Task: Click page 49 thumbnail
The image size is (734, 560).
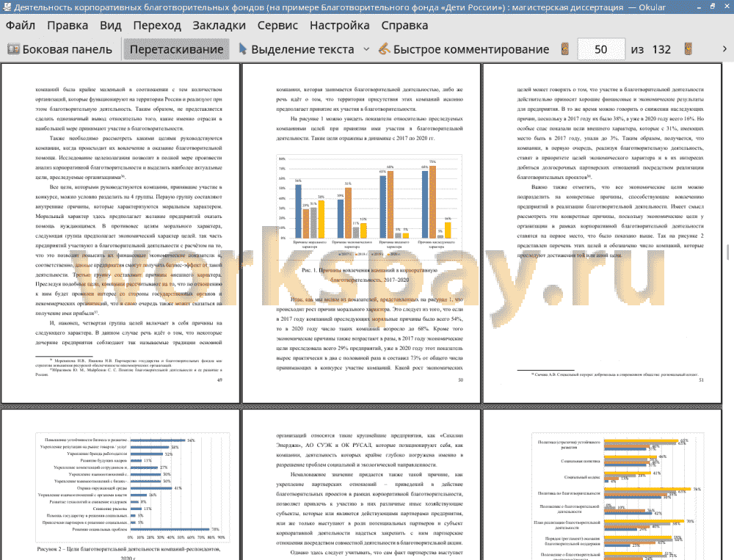Action: click(120, 233)
